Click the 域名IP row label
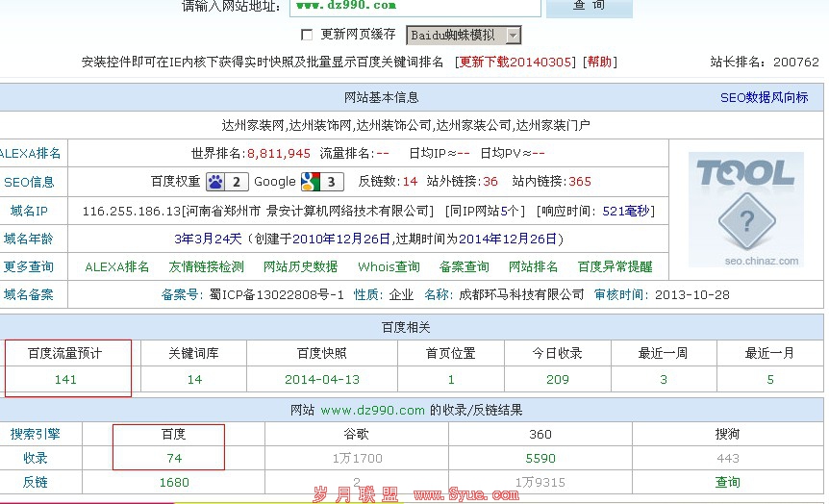 tap(29, 211)
